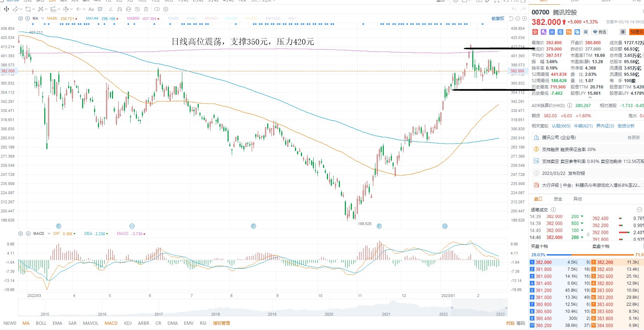This screenshot has width=644, height=330.
Task: Open dropdown next to rectangle tool
Action: pos(34,9)
